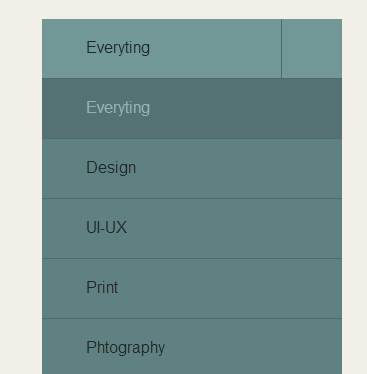Click the UI-UX label text
The height and width of the screenshot is (374, 367).
106,227
